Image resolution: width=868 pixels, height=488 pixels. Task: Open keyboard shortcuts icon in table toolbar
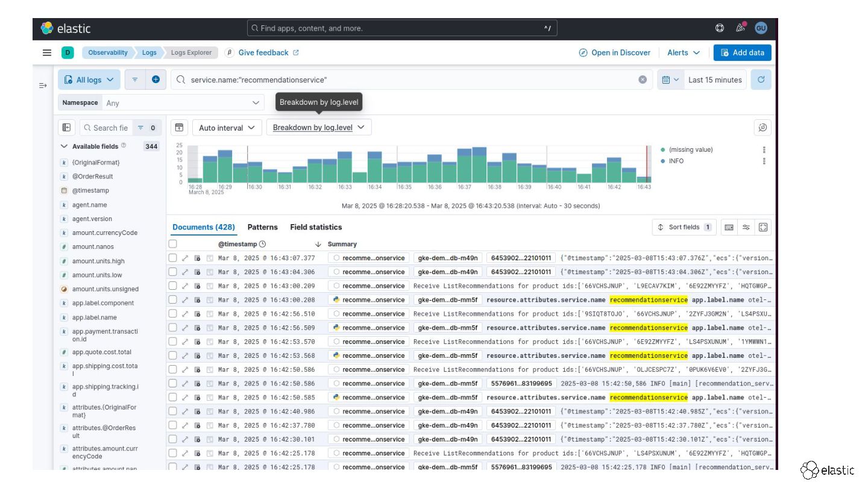729,227
